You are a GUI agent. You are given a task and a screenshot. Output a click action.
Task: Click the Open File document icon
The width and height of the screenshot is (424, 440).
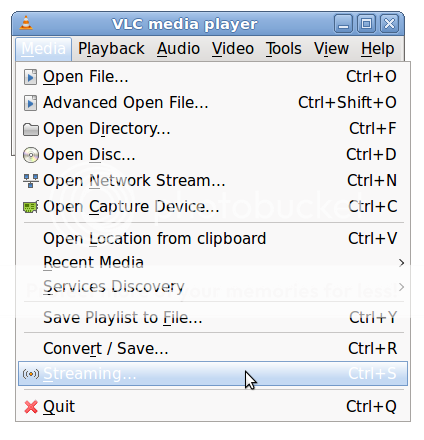coord(30,77)
